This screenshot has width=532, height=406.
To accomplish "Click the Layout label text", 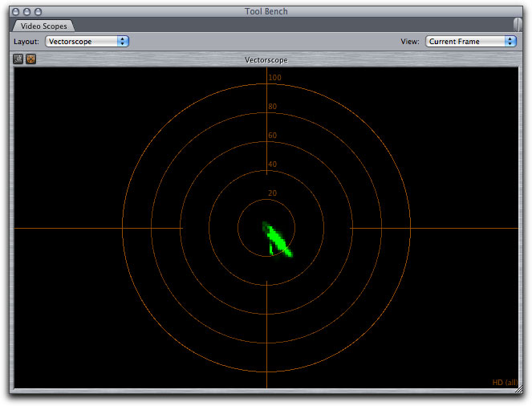I will tap(26, 42).
